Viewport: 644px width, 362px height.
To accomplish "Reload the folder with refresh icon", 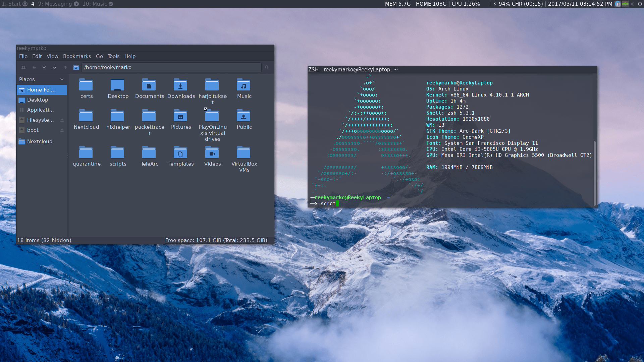I will click(267, 67).
